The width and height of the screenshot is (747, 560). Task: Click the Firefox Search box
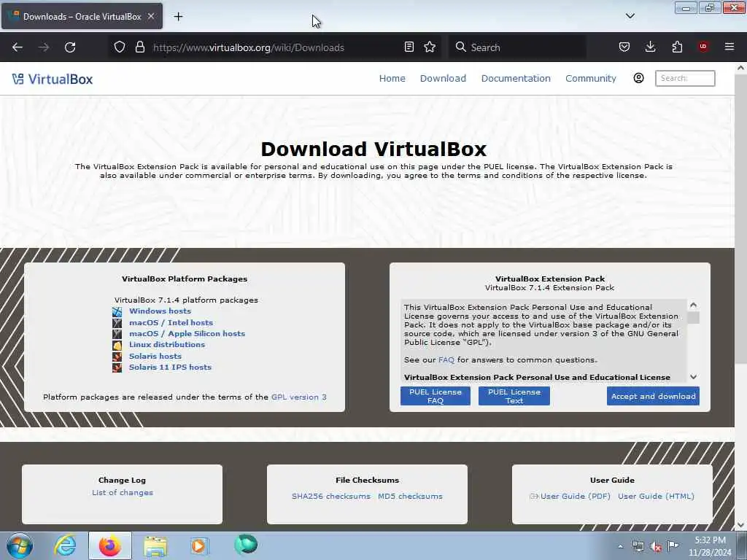[x=517, y=47]
